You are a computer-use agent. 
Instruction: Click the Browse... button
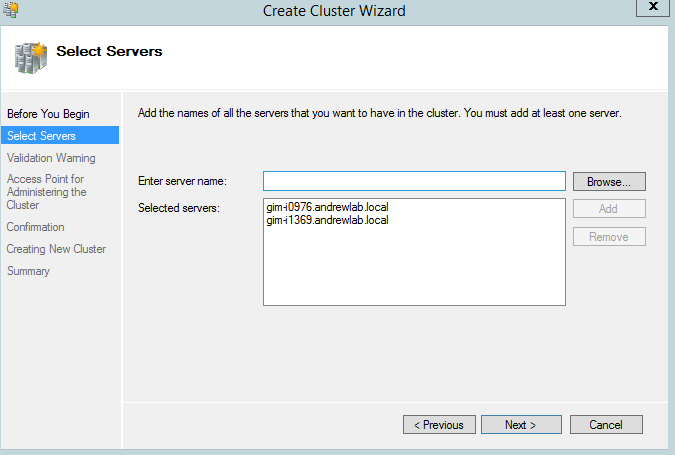click(609, 182)
